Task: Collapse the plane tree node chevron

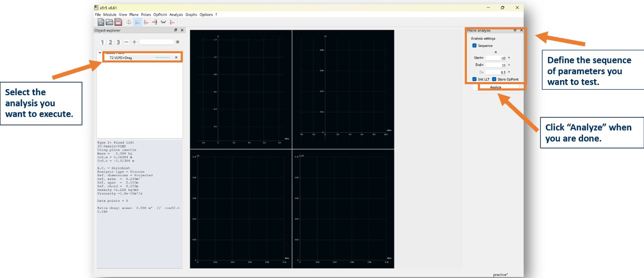Action: pos(100,52)
